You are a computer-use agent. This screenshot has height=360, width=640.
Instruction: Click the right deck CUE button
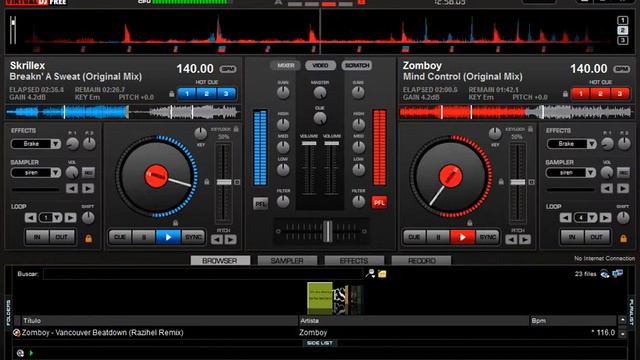point(414,237)
